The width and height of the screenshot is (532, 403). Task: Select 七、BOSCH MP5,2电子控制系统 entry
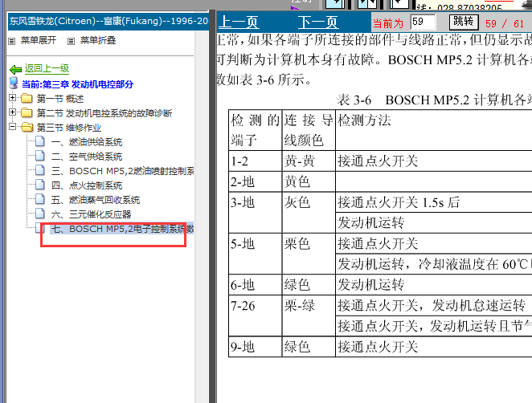[122, 229]
